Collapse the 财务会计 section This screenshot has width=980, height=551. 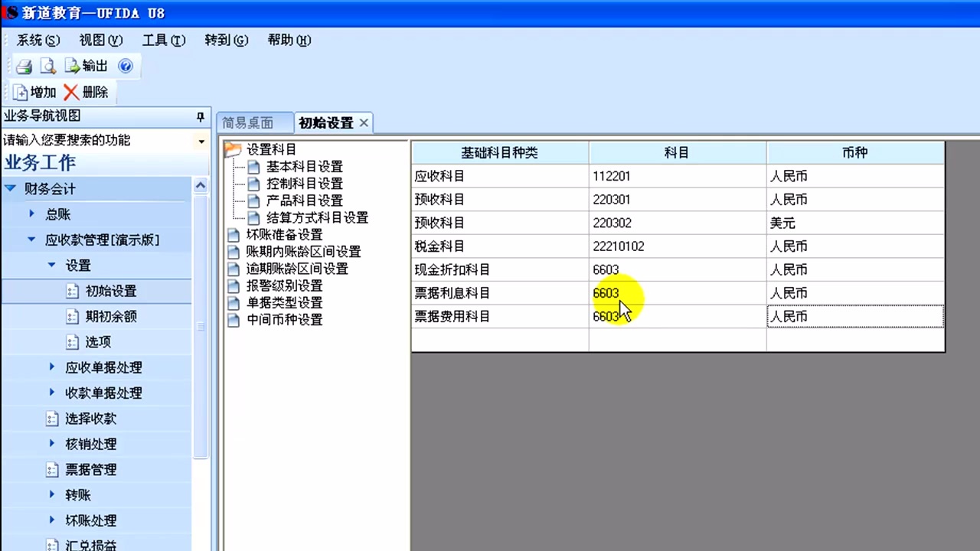click(11, 188)
